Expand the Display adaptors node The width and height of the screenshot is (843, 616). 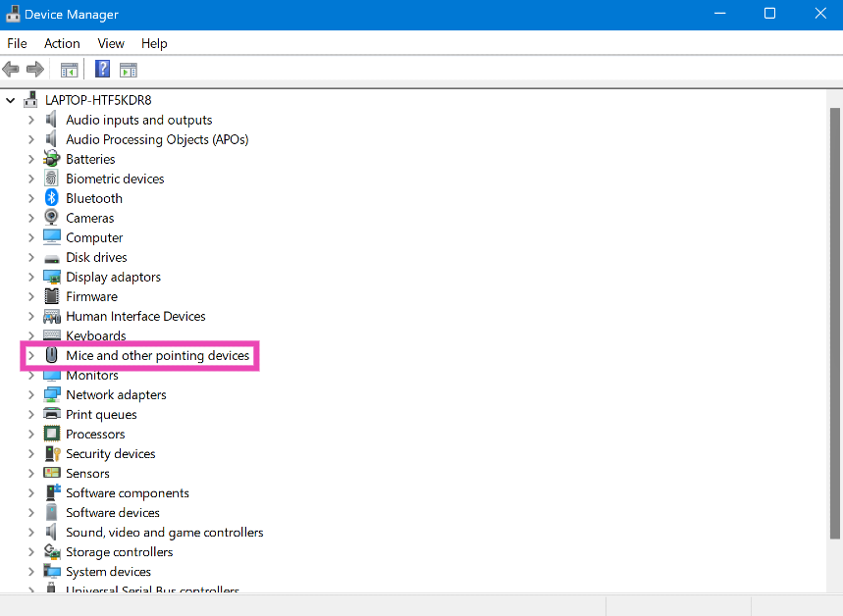[x=30, y=277]
